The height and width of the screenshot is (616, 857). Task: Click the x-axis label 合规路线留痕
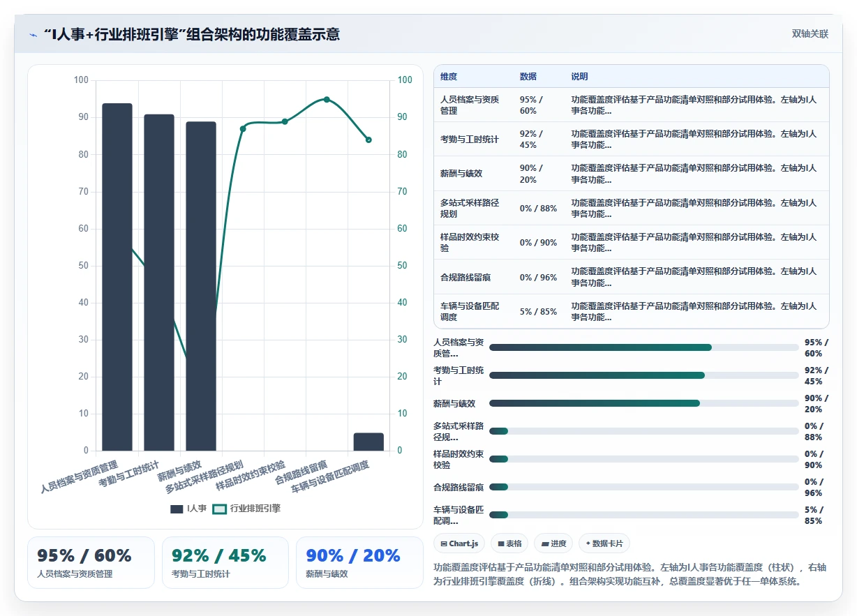tap(301, 472)
